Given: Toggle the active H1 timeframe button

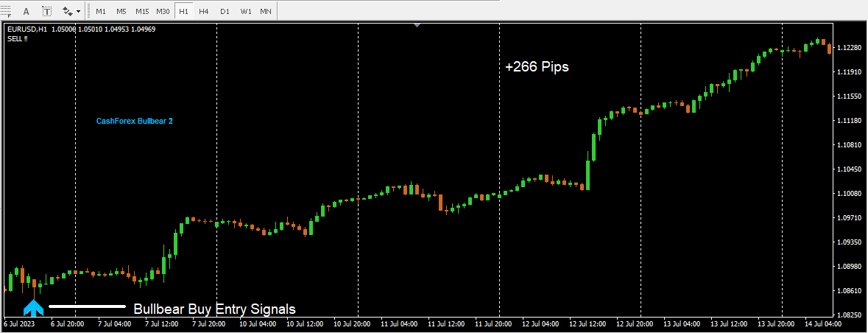Looking at the screenshot, I should click(184, 11).
